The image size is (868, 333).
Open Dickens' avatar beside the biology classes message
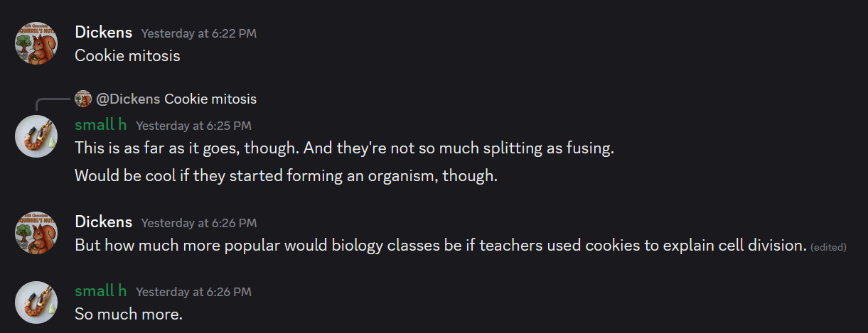[x=36, y=233]
